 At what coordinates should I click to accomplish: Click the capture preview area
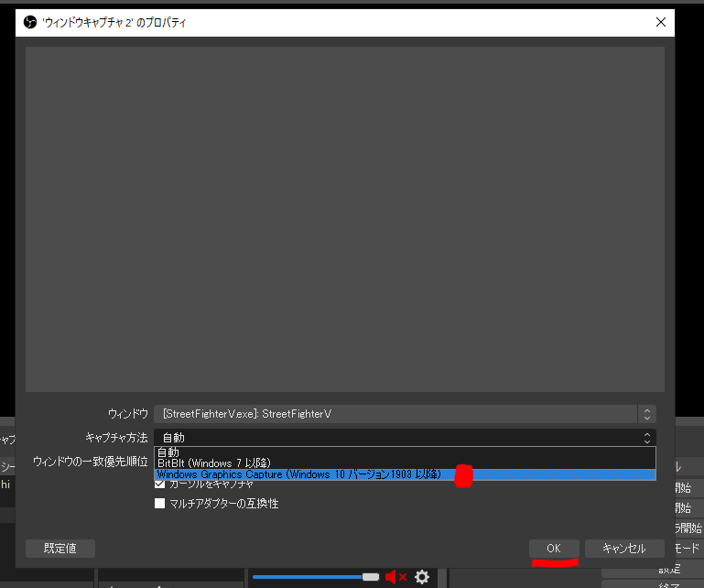tap(345, 219)
